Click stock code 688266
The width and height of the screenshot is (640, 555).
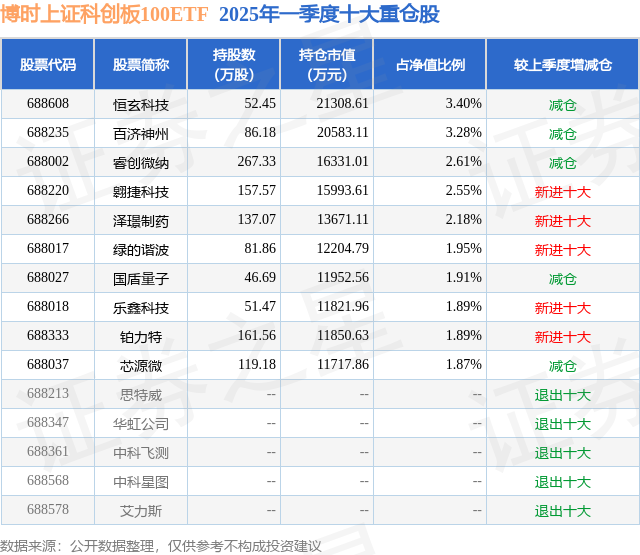pyautogui.click(x=48, y=220)
